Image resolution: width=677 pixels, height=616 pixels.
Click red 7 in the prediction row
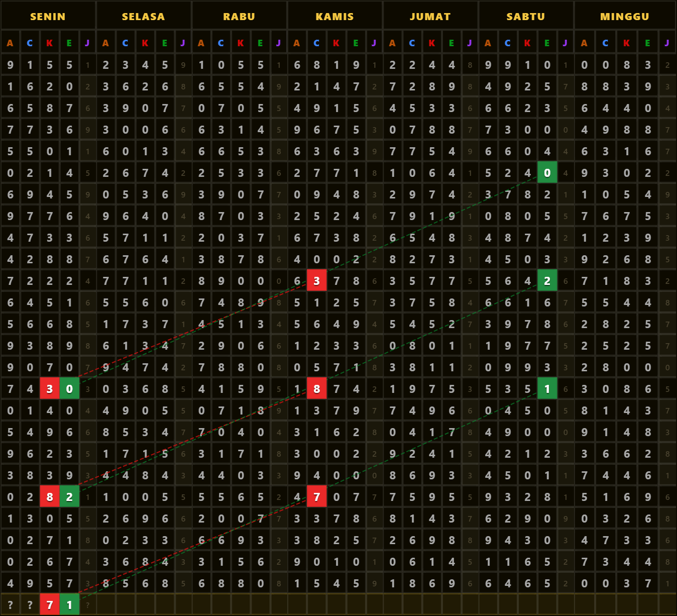pyautogui.click(x=49, y=605)
